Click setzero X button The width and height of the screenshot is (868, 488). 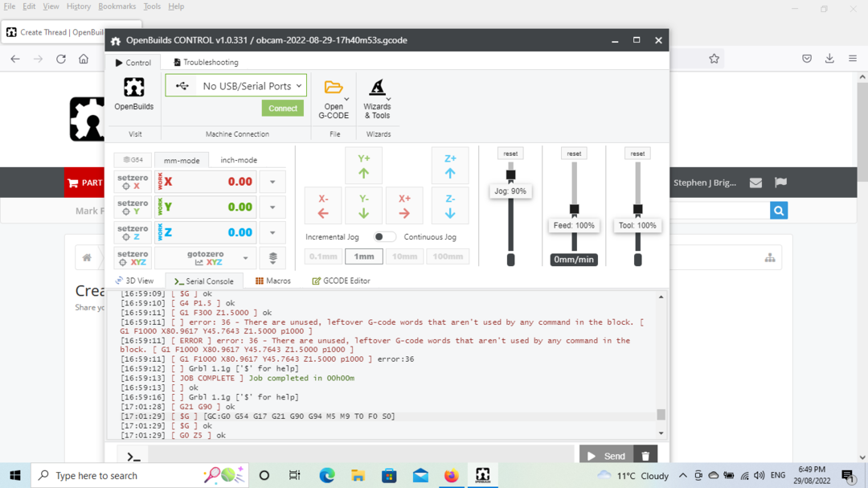click(x=133, y=182)
